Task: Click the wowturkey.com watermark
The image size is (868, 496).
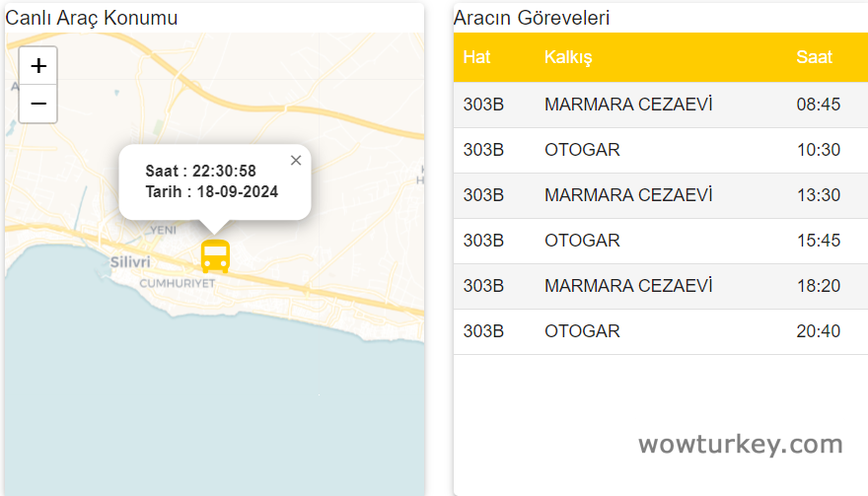Action: coord(741,444)
